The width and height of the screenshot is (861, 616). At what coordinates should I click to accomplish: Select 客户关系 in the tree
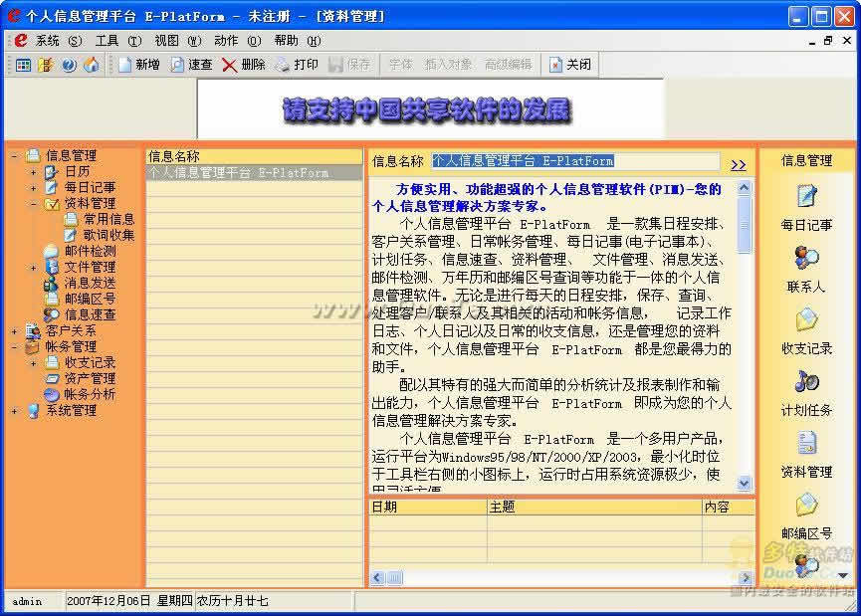click(x=71, y=330)
